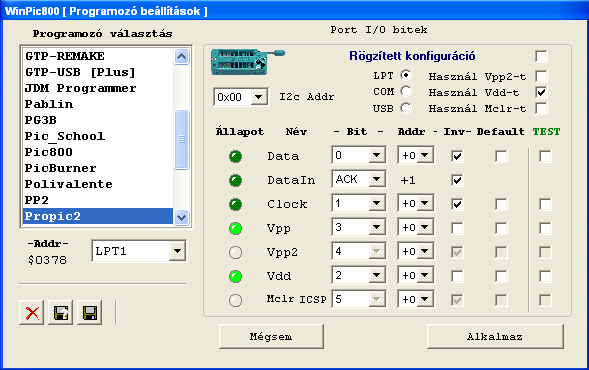Viewport: 589px width, 370px height.
Task: Select JDM Programmer in the list
Action: click(98, 88)
